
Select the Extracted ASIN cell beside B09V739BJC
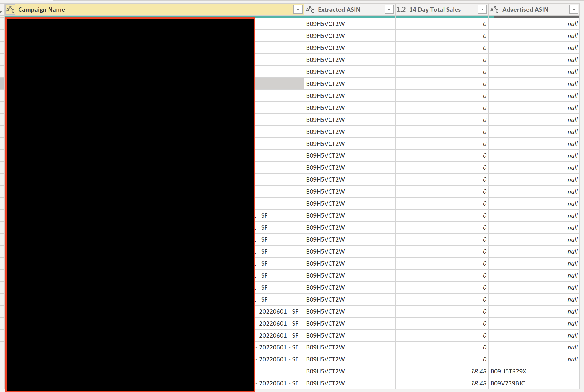350,383
